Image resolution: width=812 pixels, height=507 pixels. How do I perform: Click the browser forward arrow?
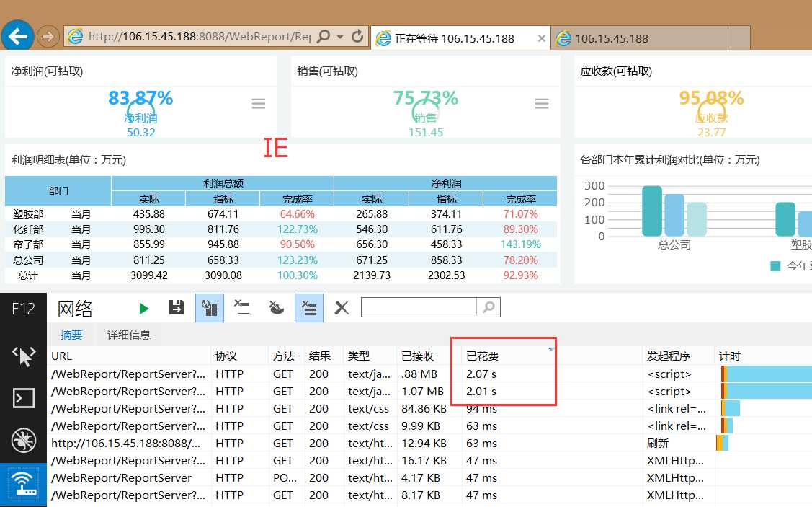48,37
